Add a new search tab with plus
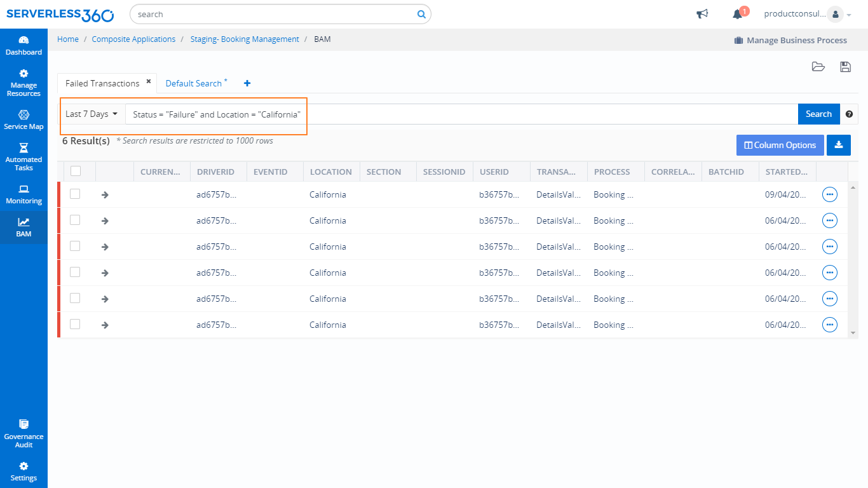Screen dimensions: 868x488 point(247,83)
